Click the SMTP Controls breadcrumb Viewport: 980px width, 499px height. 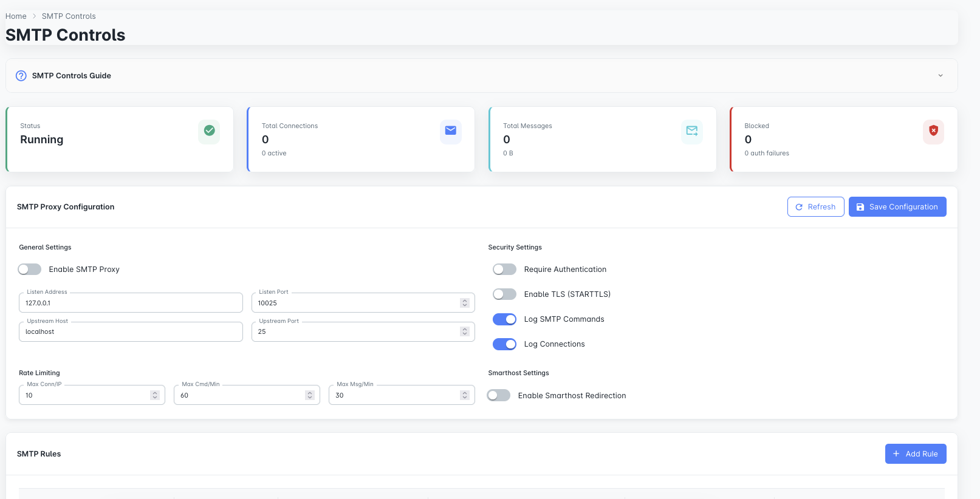click(69, 16)
